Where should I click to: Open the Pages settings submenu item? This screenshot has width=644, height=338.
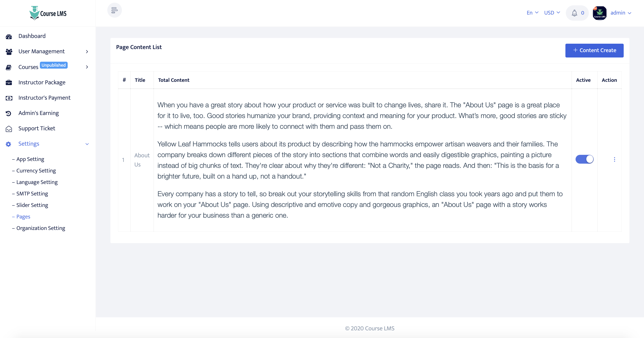click(23, 217)
